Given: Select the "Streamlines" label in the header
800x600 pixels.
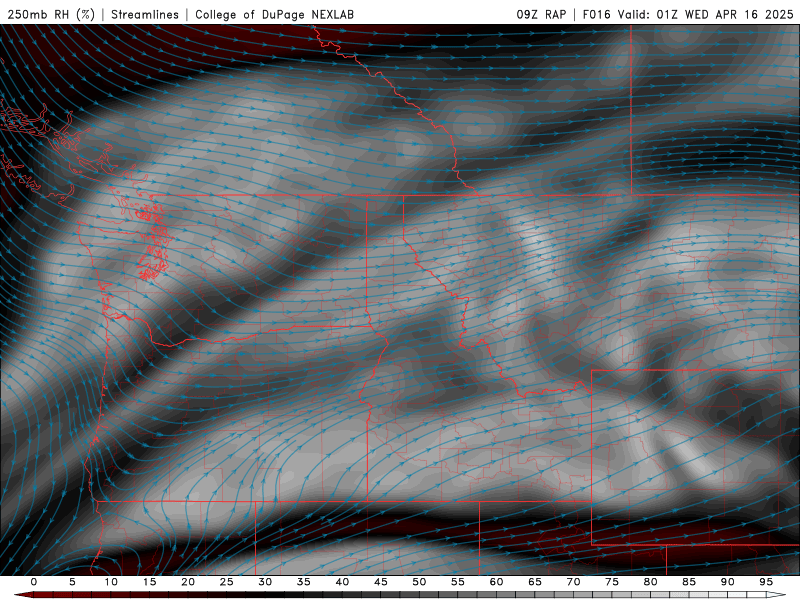Looking at the screenshot, I should 145,14.
